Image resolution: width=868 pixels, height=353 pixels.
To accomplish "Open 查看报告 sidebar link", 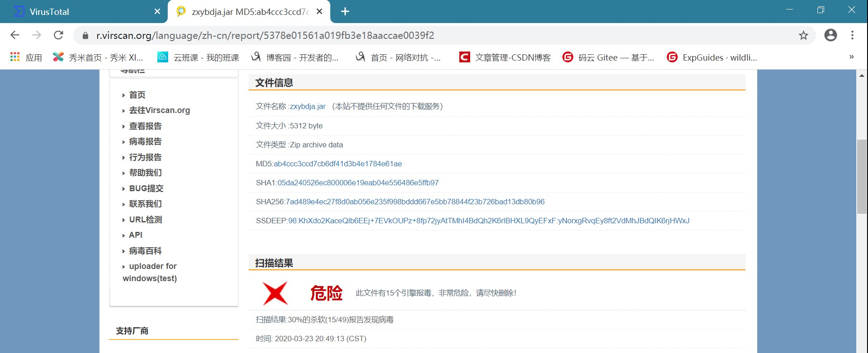I will pos(145,126).
